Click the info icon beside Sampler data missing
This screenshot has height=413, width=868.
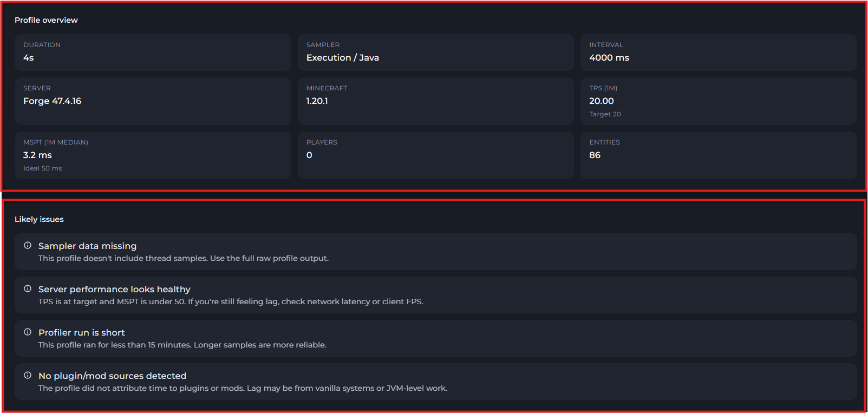coord(28,245)
